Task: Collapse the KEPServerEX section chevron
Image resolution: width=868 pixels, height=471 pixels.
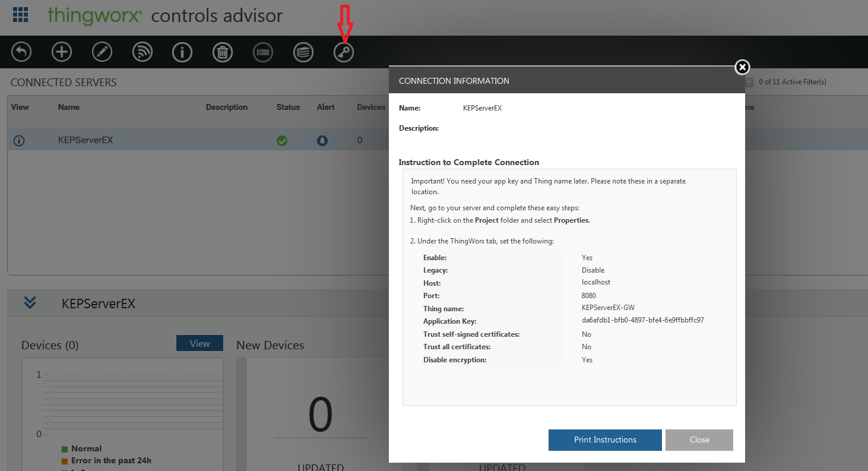Action: (30, 303)
